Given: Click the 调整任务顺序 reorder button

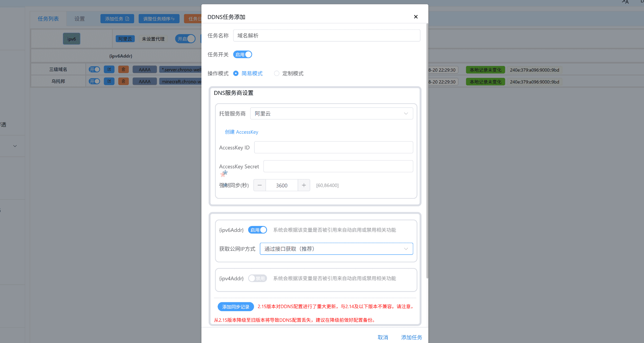Looking at the screenshot, I should 159,18.
